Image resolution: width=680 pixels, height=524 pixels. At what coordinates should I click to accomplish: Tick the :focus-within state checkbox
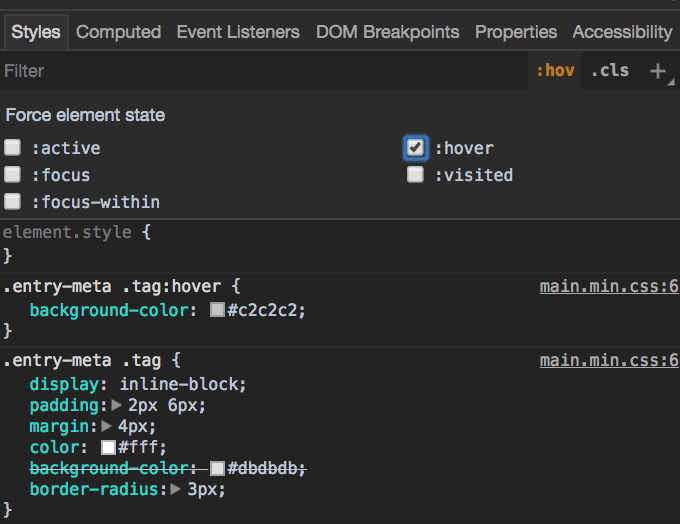point(13,202)
